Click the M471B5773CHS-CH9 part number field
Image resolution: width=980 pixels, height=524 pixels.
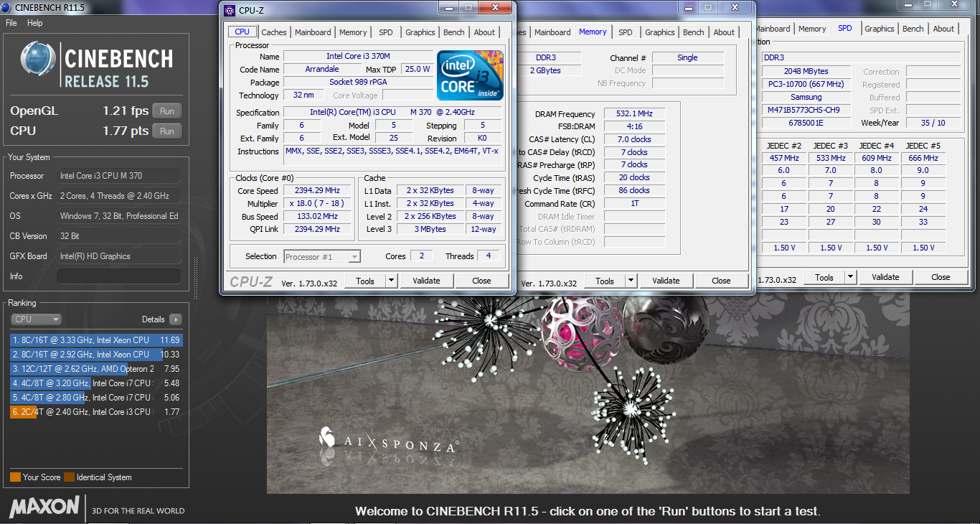coord(806,110)
